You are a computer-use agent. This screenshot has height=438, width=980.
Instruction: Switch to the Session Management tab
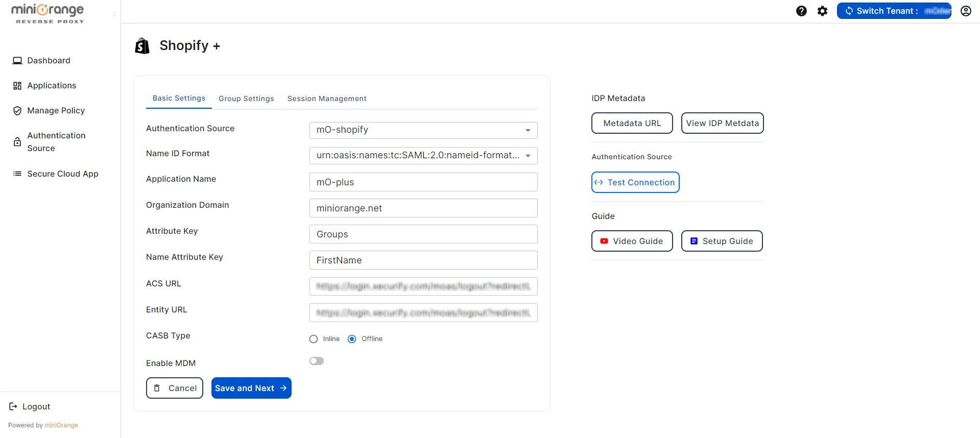point(327,99)
